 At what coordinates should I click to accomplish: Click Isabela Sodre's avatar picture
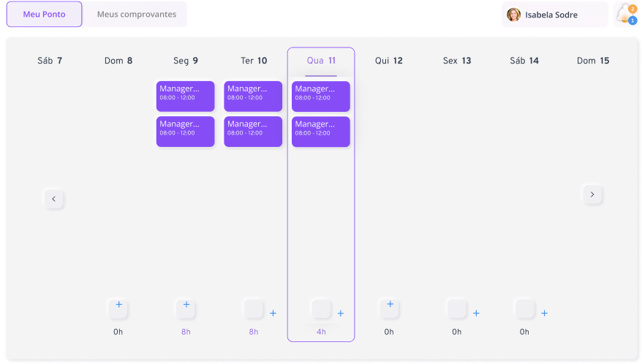[x=513, y=15]
